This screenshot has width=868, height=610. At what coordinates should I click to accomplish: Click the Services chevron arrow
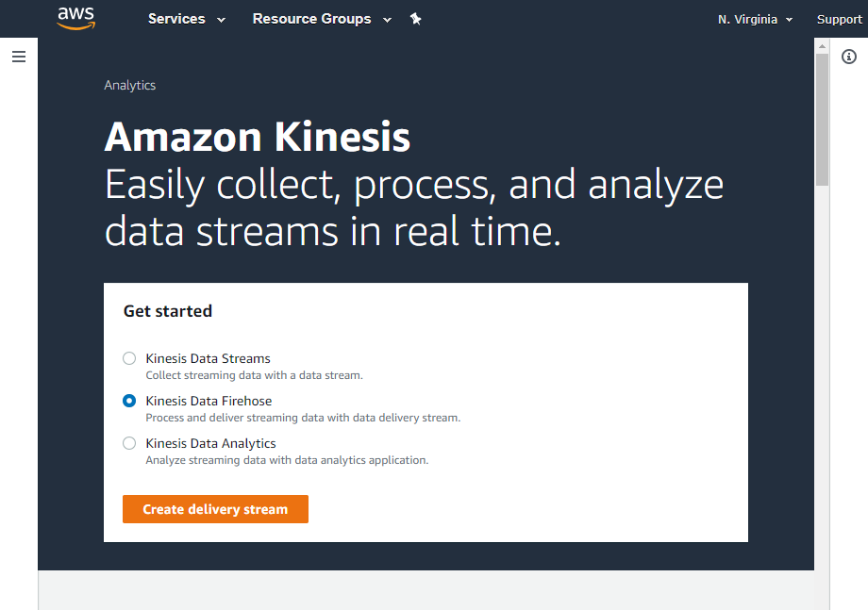click(x=221, y=20)
